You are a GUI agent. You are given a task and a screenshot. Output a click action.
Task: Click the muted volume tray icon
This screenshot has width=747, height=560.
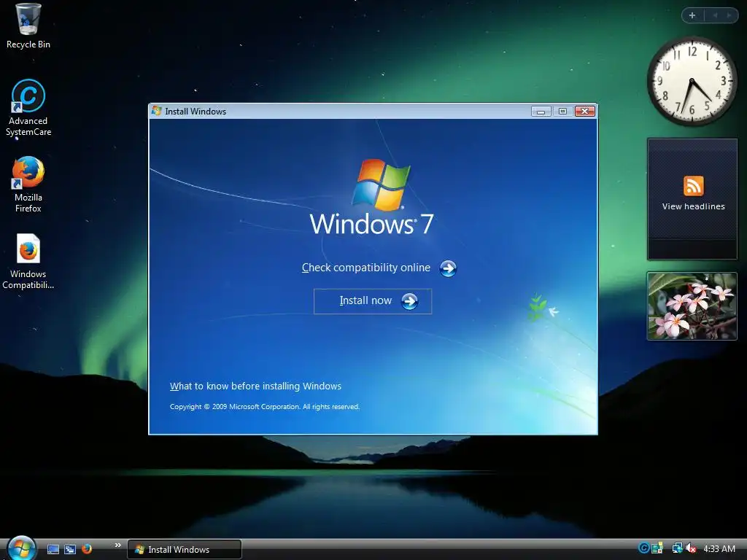[691, 548]
